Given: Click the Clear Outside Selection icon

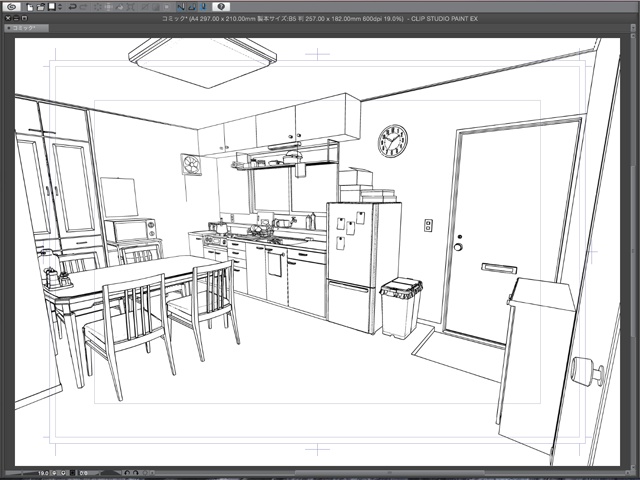Looking at the screenshot, I should (x=109, y=7).
